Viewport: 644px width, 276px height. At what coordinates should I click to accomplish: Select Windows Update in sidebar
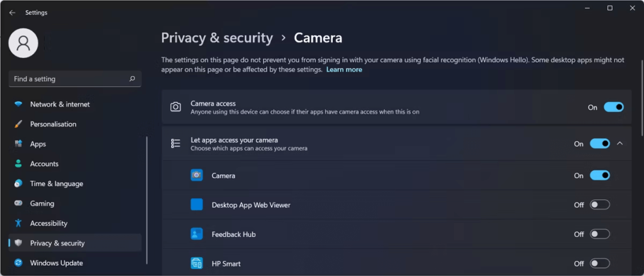click(x=75, y=263)
